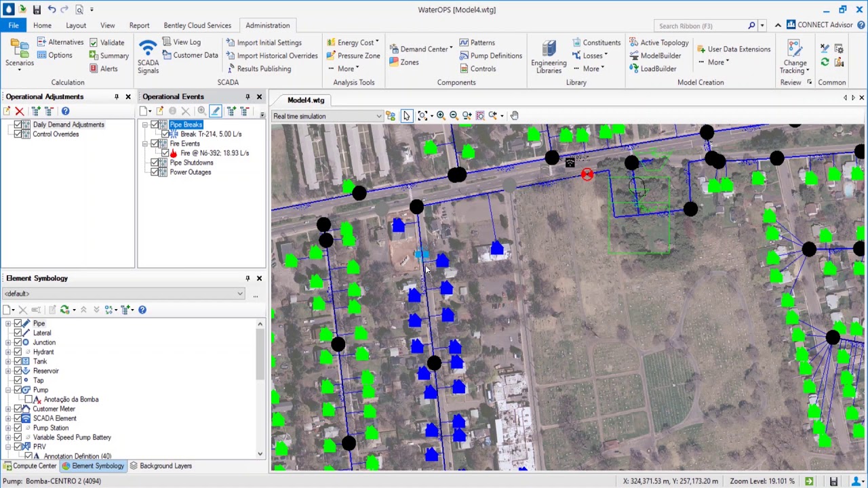Click Zoom In tool in drawing toolbar
The width and height of the screenshot is (868, 488).
[x=441, y=116]
